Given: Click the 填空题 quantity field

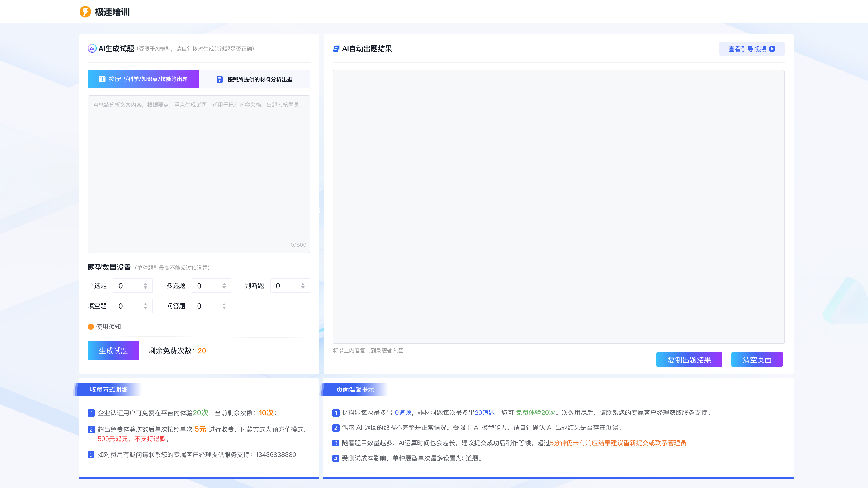Looking at the screenshot, I should (x=133, y=306).
